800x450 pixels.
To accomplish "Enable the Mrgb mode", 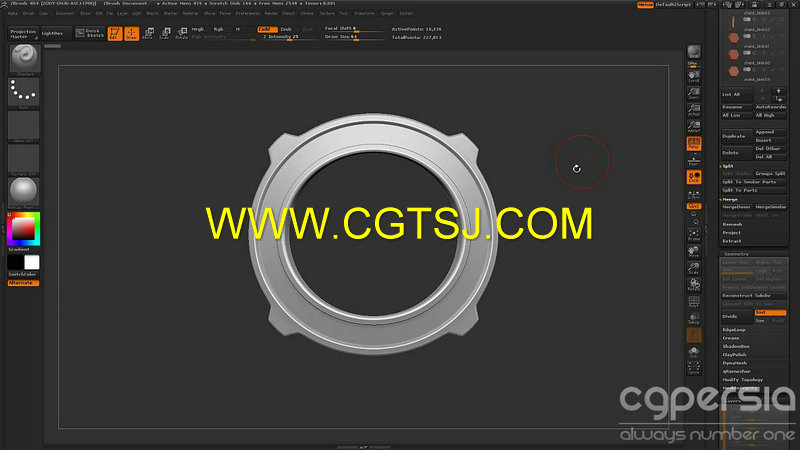I will tap(198, 29).
